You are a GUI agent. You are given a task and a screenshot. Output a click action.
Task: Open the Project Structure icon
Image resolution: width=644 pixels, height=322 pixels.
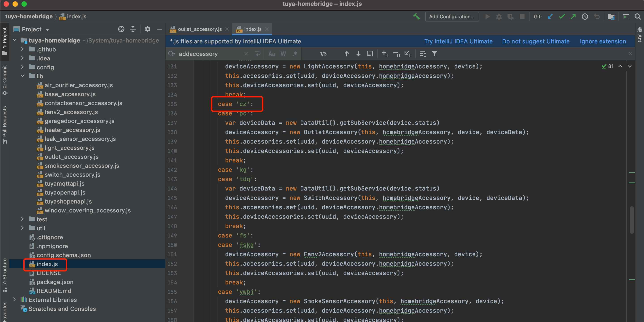point(611,17)
